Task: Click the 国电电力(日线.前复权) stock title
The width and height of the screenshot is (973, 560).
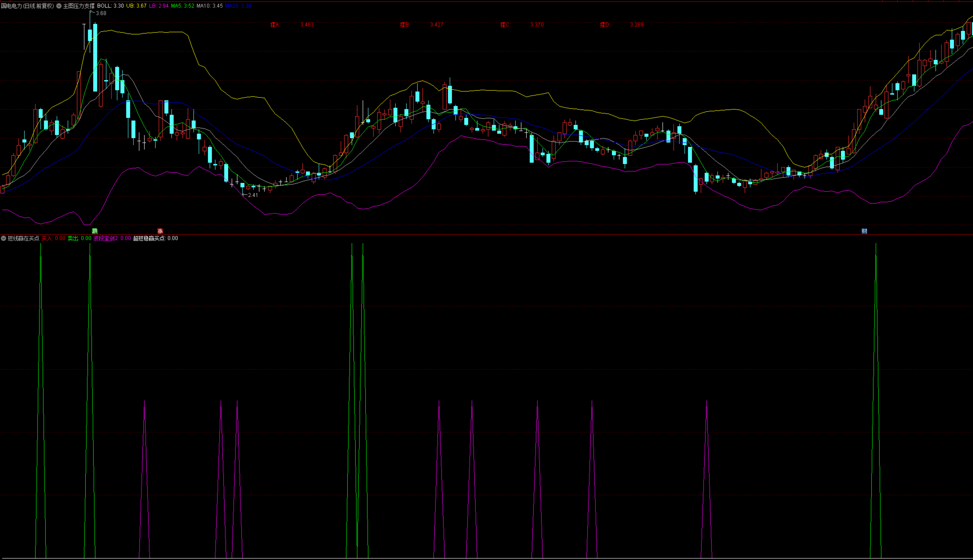Action: tap(28, 6)
